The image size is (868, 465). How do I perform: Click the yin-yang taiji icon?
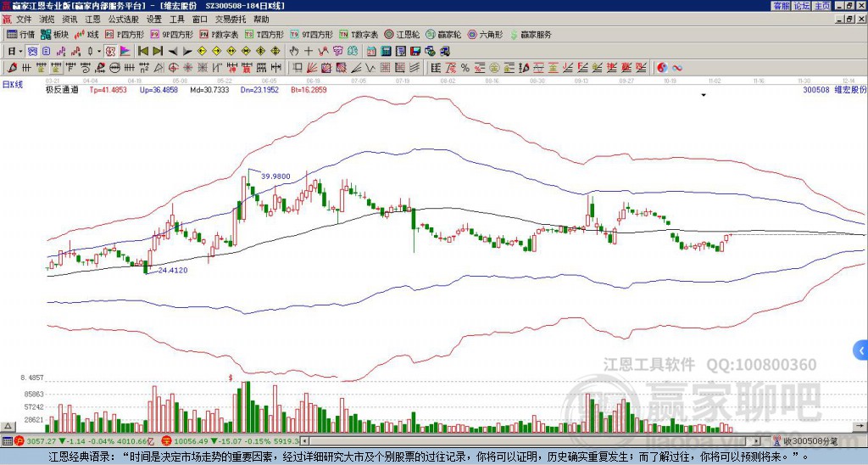pyautogui.click(x=662, y=68)
